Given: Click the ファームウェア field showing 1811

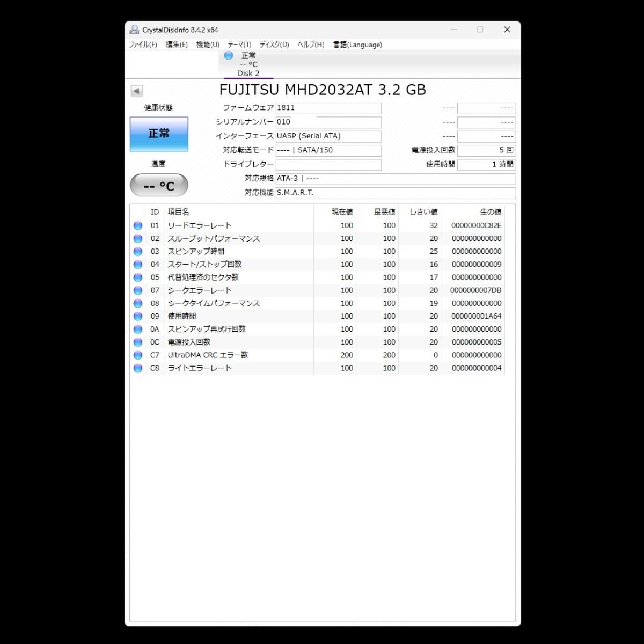Looking at the screenshot, I should pyautogui.click(x=328, y=108).
